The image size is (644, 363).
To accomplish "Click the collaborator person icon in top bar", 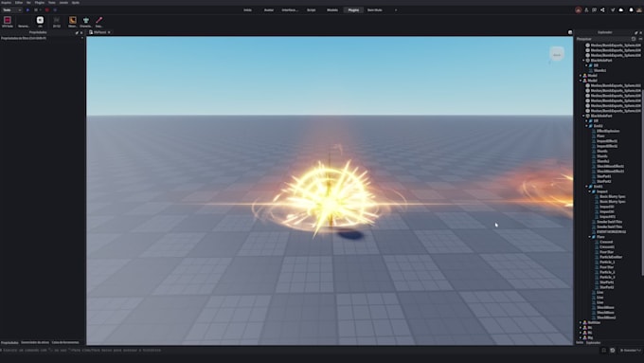I will [586, 9].
